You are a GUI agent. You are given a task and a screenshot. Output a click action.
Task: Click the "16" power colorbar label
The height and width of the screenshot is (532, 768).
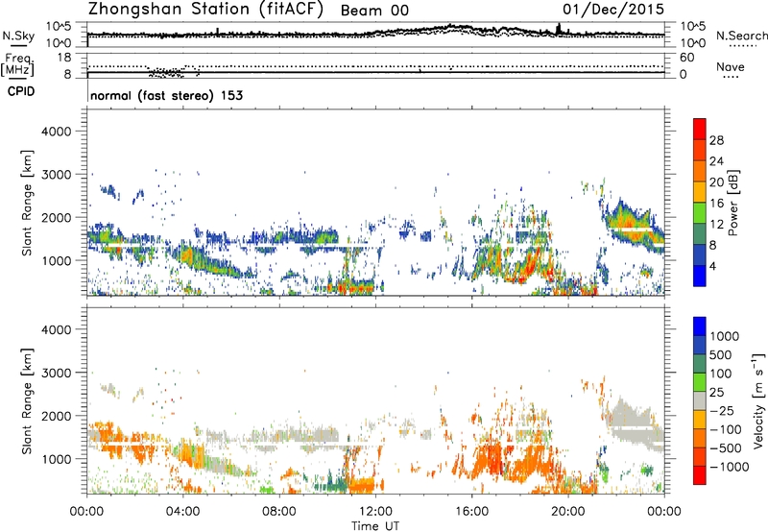(716, 204)
